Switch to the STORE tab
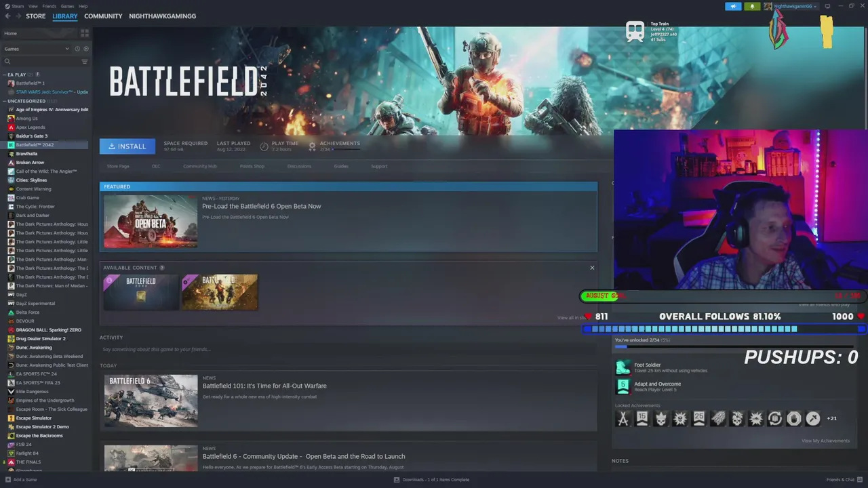Image resolution: width=868 pixels, height=488 pixels. 36,16
